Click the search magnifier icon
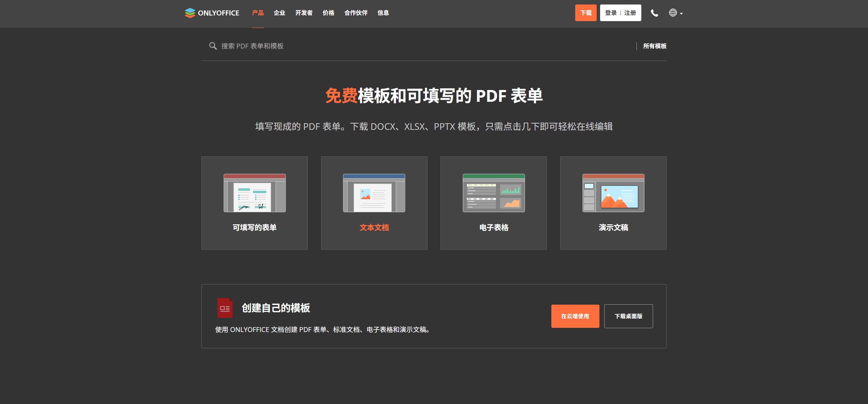Screen dimensions: 868x404 213,46
